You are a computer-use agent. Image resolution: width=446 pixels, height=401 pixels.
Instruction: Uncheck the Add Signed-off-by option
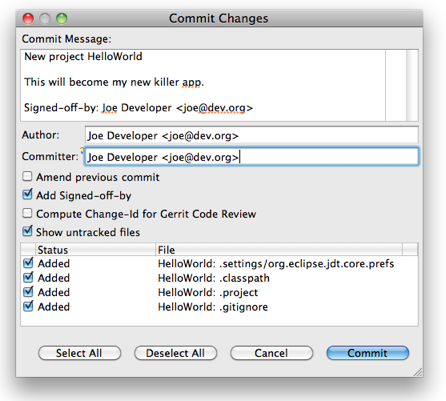point(27,195)
